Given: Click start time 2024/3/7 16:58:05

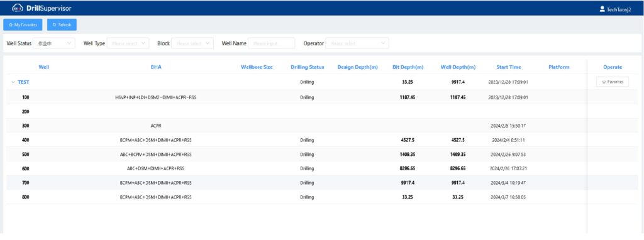Looking at the screenshot, I should click(x=508, y=197).
